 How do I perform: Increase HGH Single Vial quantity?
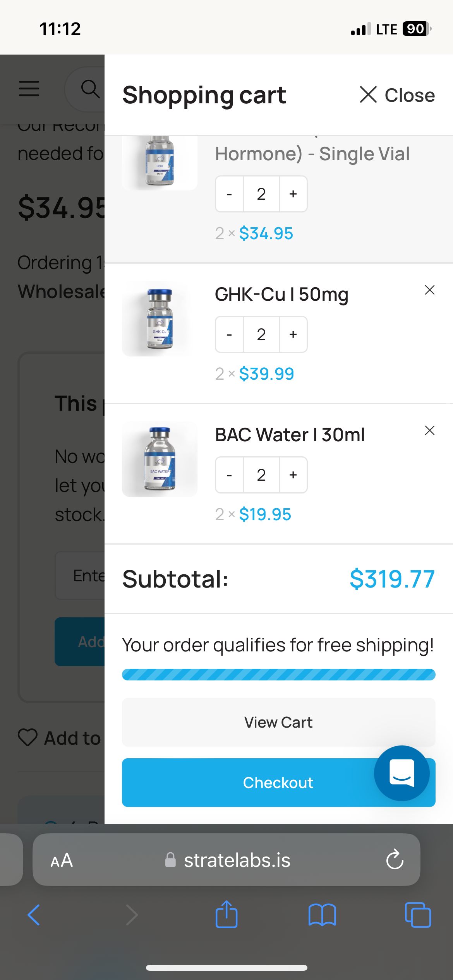pos(293,194)
